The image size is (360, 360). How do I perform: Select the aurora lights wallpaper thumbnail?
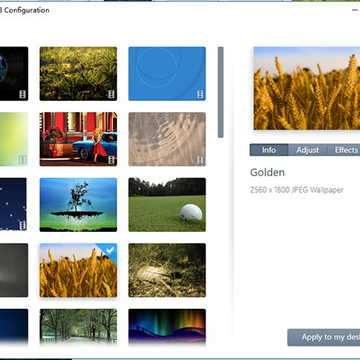(x=167, y=328)
